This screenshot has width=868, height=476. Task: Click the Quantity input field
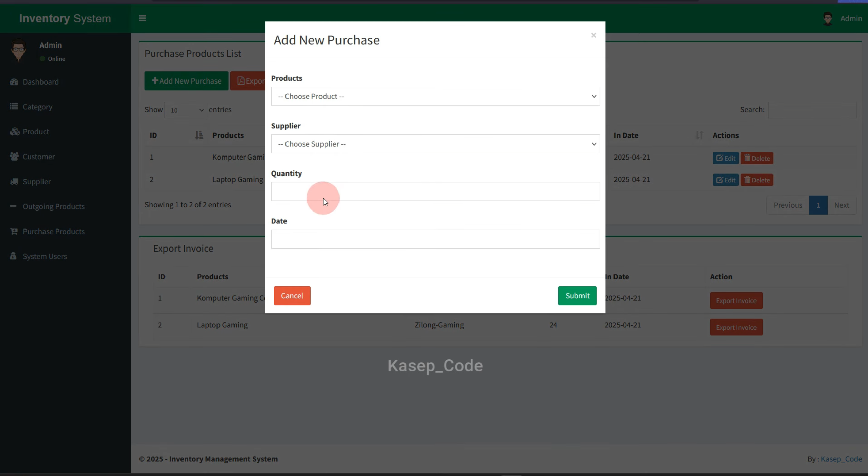pyautogui.click(x=435, y=191)
